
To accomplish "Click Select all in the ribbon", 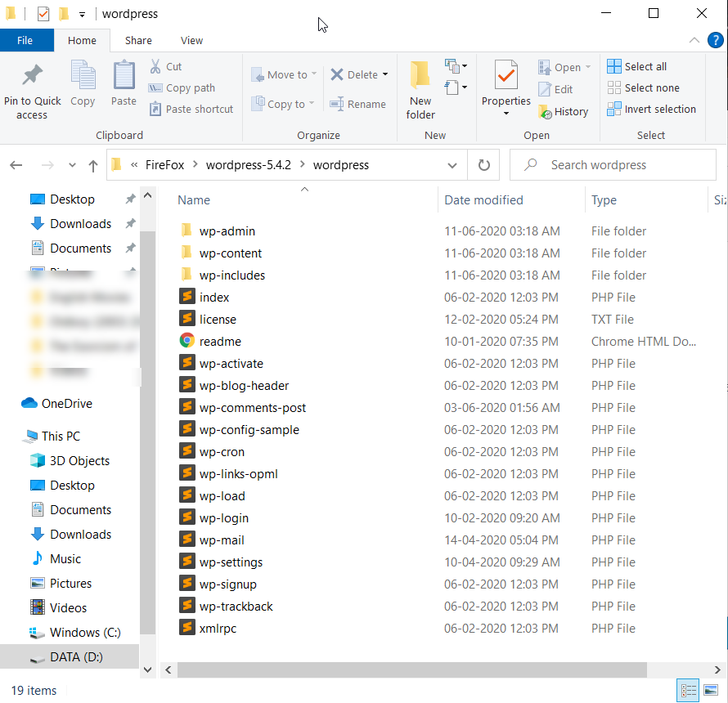I will pos(636,66).
